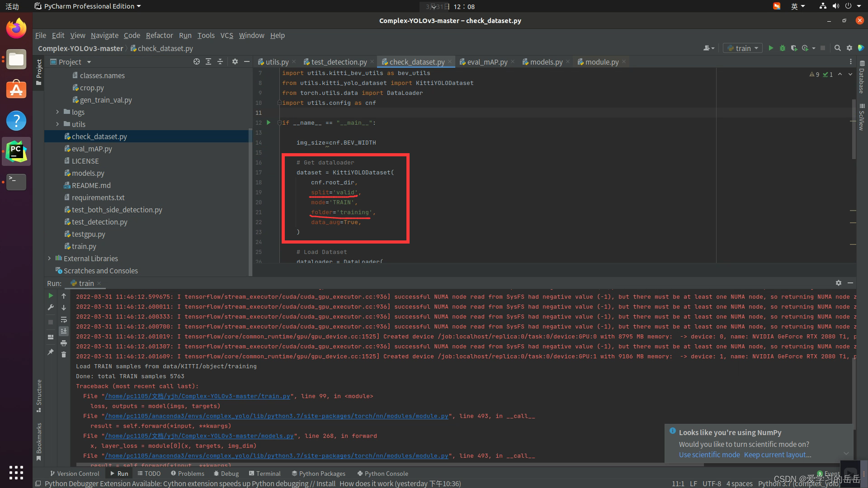Pin the train run tab

(51, 352)
